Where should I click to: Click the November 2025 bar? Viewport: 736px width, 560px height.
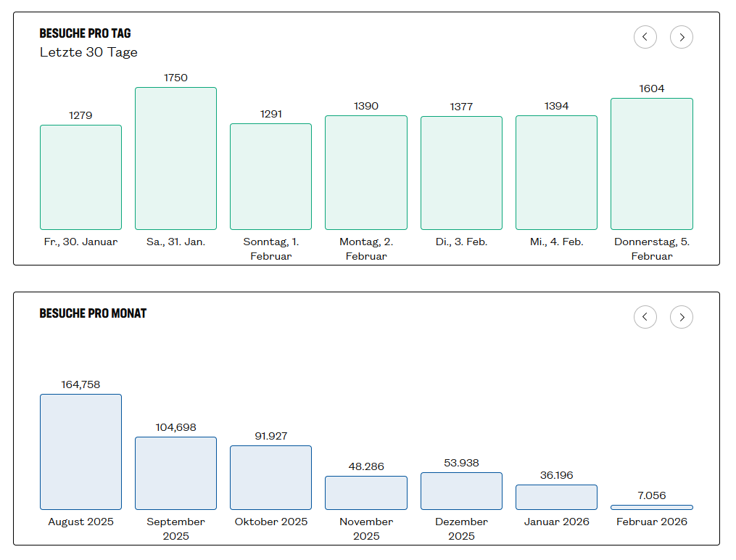(365, 493)
